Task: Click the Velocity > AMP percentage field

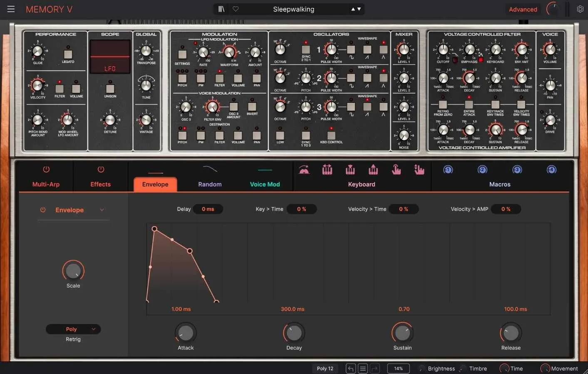Action: click(506, 209)
